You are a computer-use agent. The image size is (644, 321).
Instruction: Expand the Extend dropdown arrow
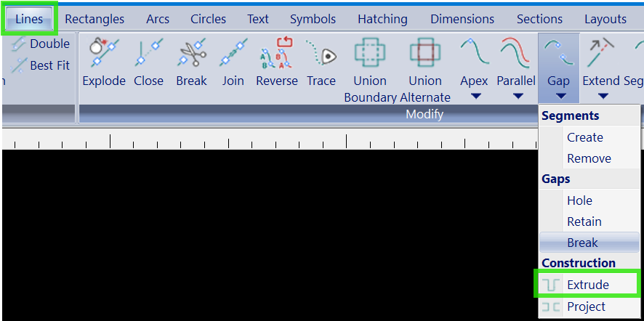[x=603, y=97]
